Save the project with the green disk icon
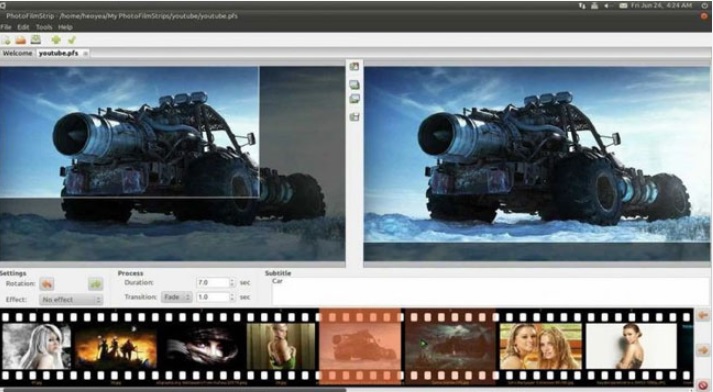Image resolution: width=713 pixels, height=392 pixels. pos(35,40)
